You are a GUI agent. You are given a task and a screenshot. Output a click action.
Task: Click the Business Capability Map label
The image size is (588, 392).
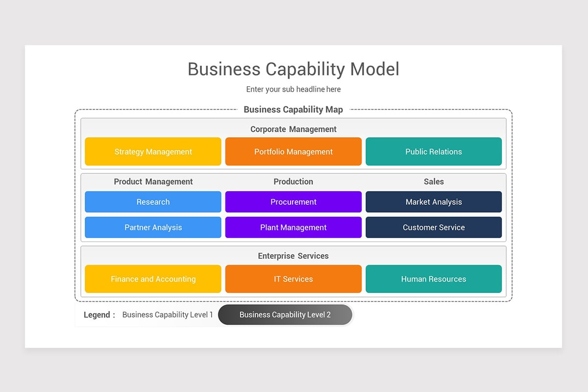(293, 109)
